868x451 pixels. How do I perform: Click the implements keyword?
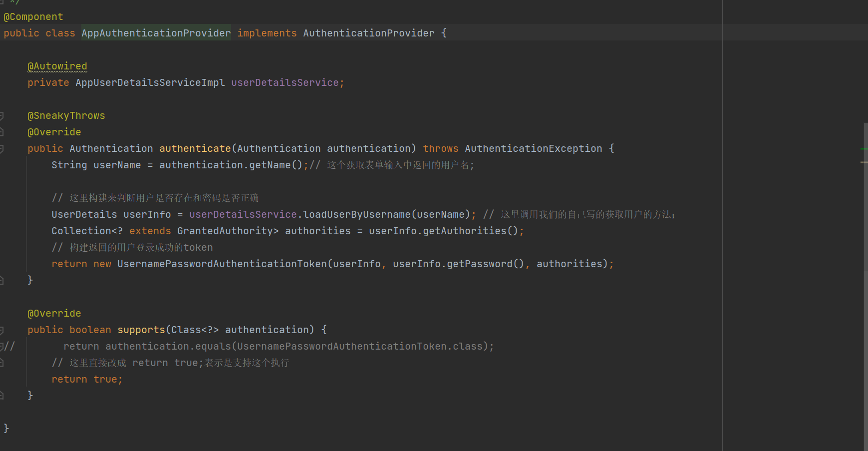pos(267,33)
